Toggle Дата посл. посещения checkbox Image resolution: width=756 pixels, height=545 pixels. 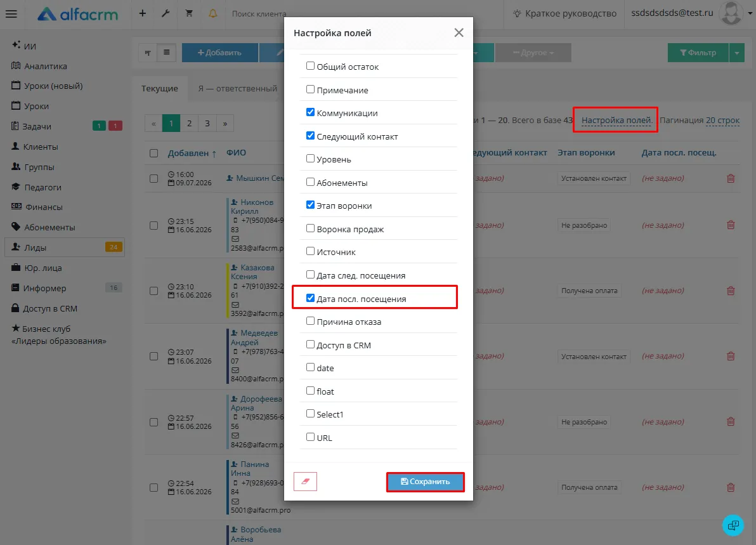311,298
